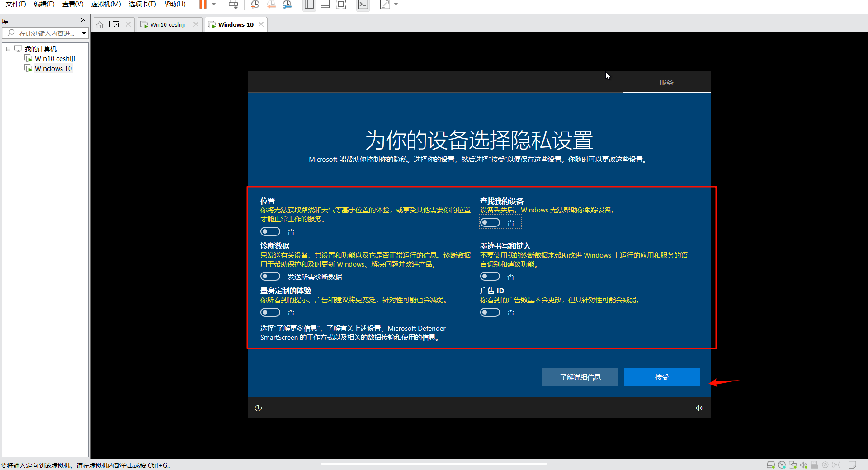Viewport: 868px width, 470px height.
Task: Click the take snapshot clock icon
Action: [255, 5]
